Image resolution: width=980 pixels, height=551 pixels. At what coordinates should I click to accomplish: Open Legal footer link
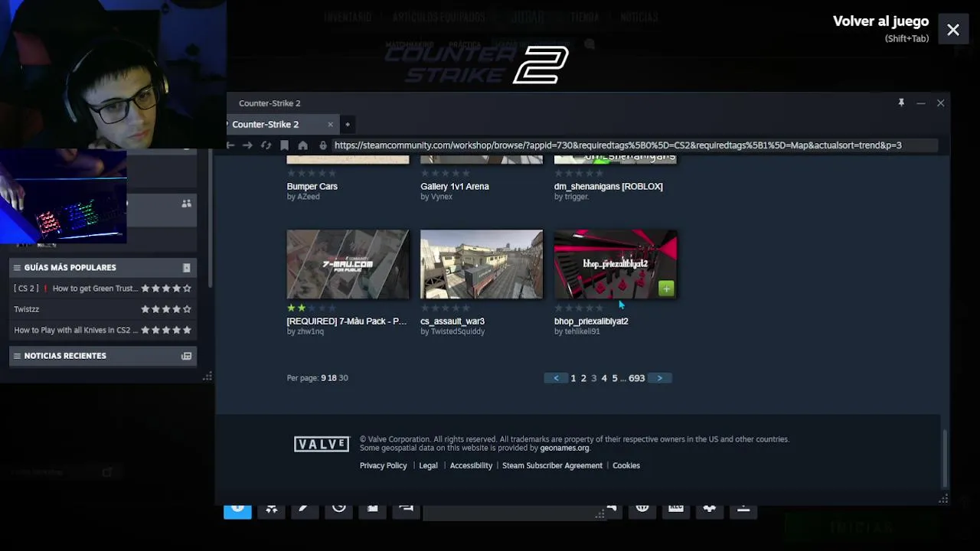pyautogui.click(x=428, y=465)
